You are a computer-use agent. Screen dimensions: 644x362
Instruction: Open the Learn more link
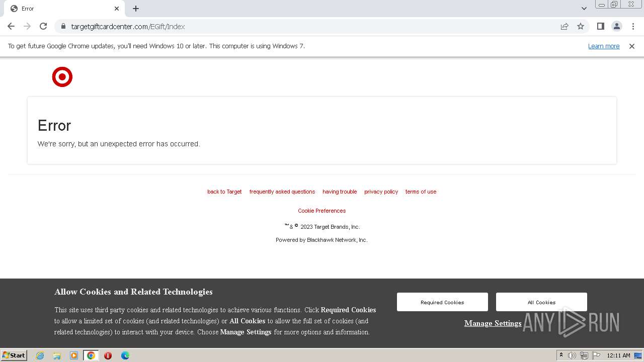tap(604, 46)
